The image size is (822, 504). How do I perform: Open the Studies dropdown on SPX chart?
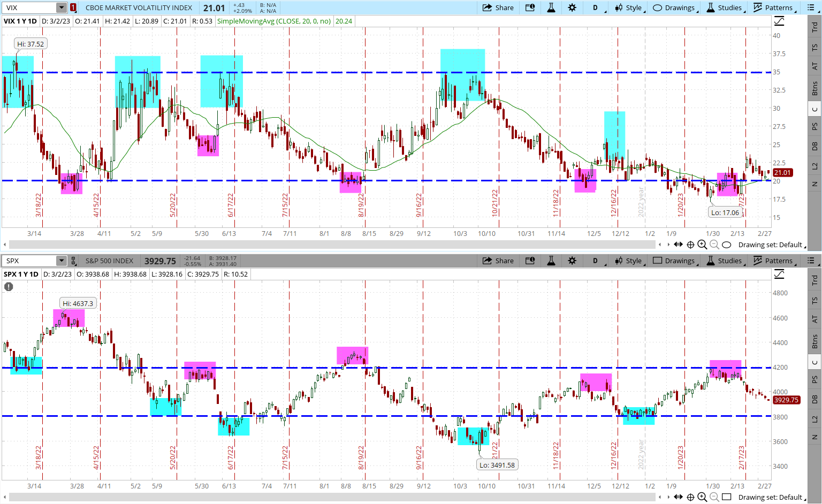pos(726,261)
